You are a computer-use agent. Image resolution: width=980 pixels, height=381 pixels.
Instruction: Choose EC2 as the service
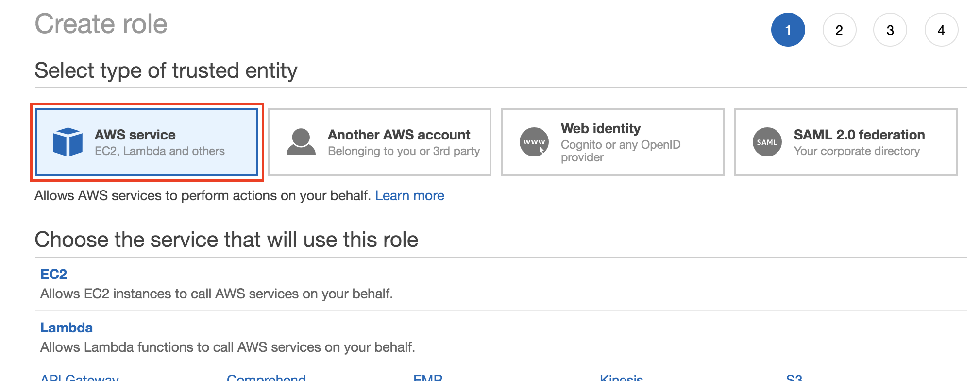53,274
